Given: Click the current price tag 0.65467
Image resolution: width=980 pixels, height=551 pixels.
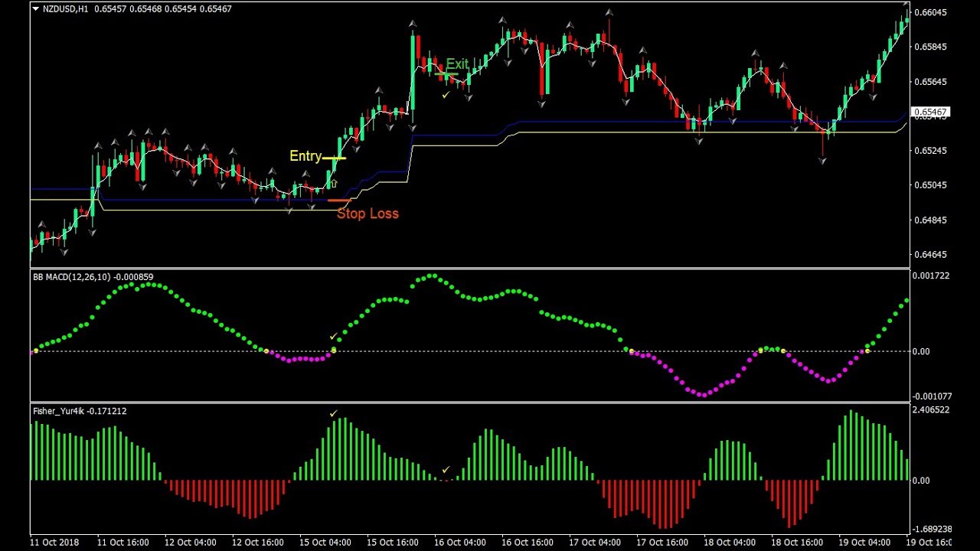Looking at the screenshot, I should tap(931, 112).
